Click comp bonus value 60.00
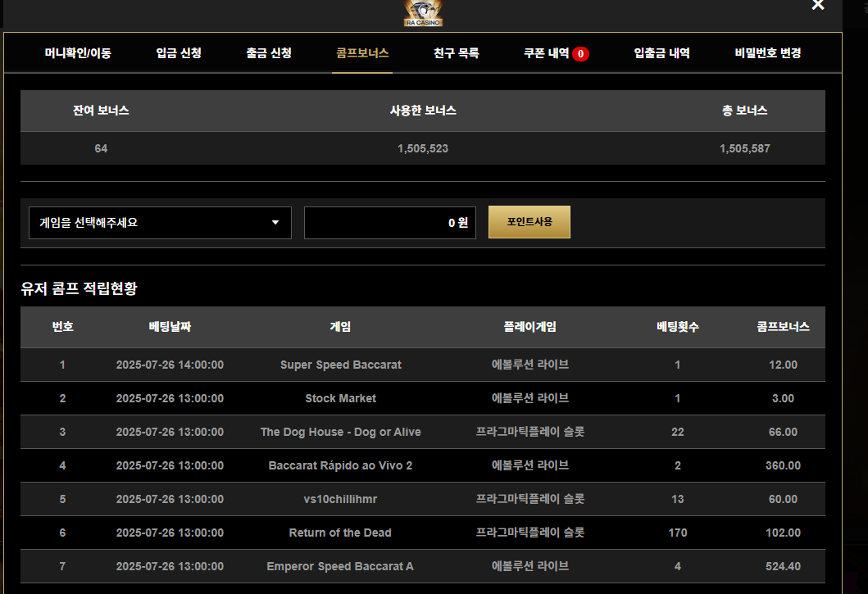 783,499
